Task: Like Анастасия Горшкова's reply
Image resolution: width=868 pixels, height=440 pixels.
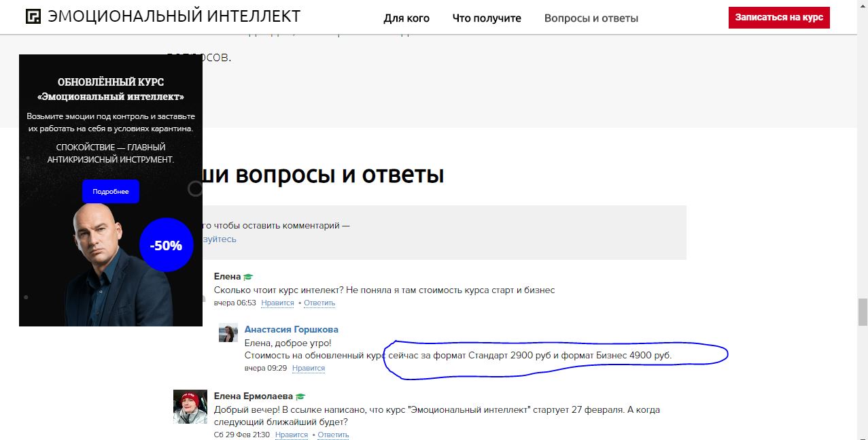Action: pos(308,368)
